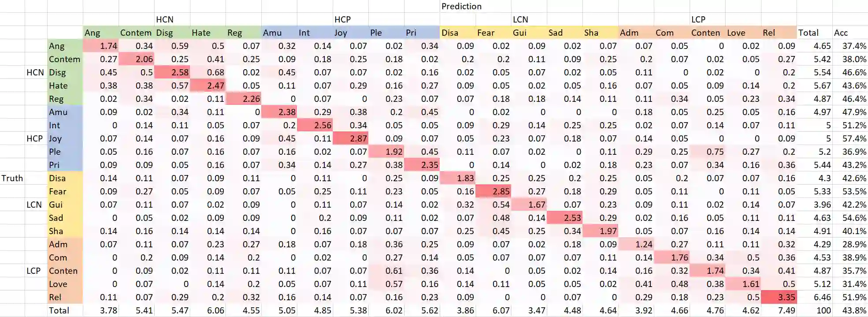Click Ple row cell showing 0.75
This screenshot has height=317, width=868.
point(708,152)
